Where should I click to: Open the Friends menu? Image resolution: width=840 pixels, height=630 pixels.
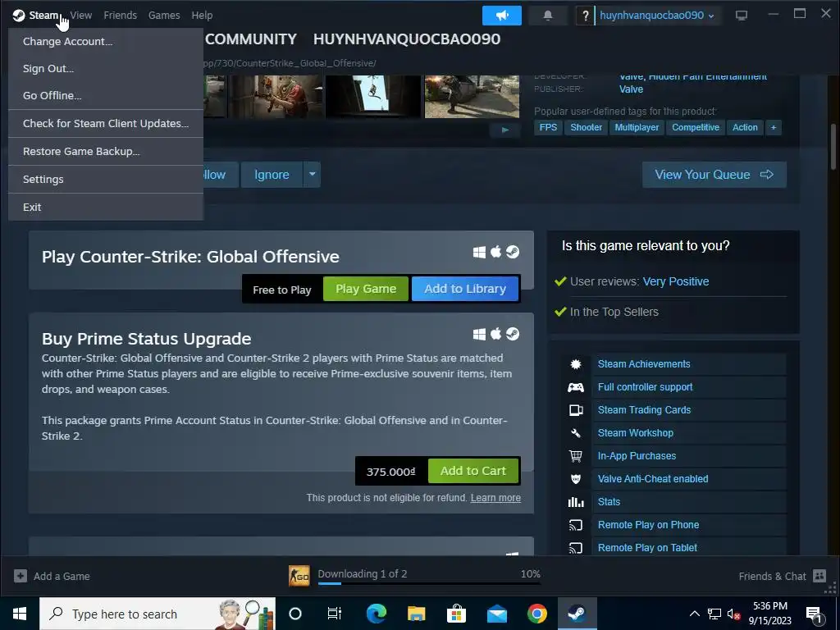pyautogui.click(x=120, y=16)
